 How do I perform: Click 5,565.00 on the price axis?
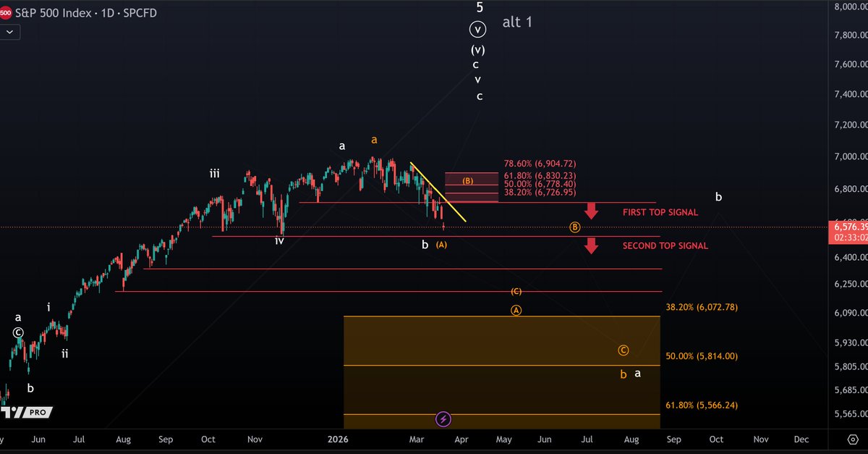point(851,416)
